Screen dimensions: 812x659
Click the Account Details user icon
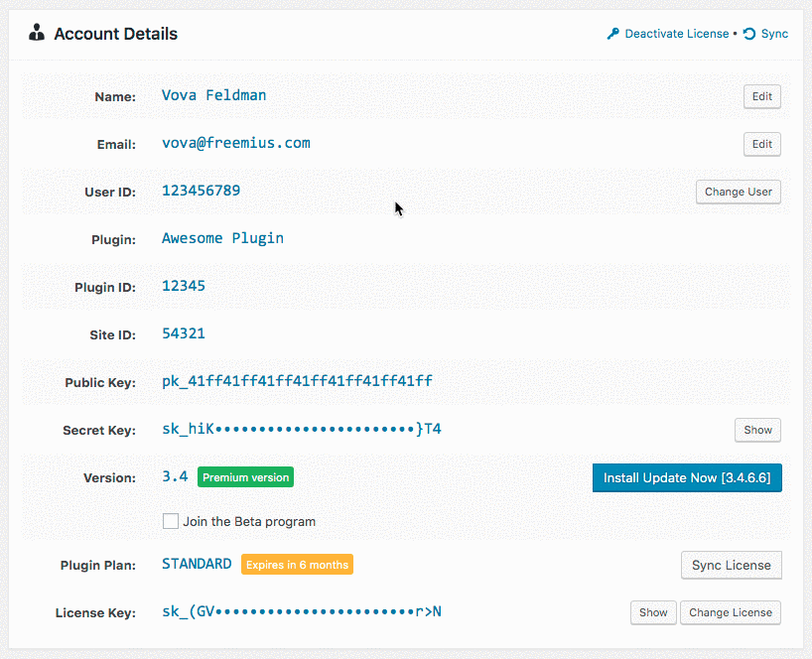pos(37,34)
